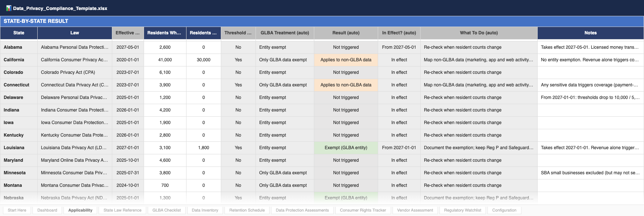Open the Regulatory Watchlist tab
The width and height of the screenshot is (644, 216).
point(463,210)
